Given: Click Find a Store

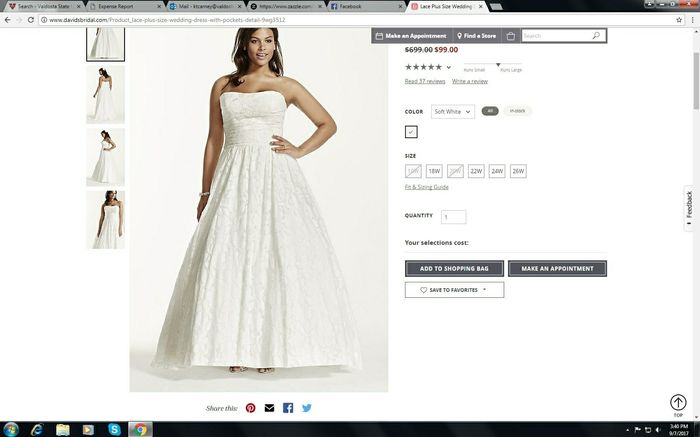Looking at the screenshot, I should (476, 36).
